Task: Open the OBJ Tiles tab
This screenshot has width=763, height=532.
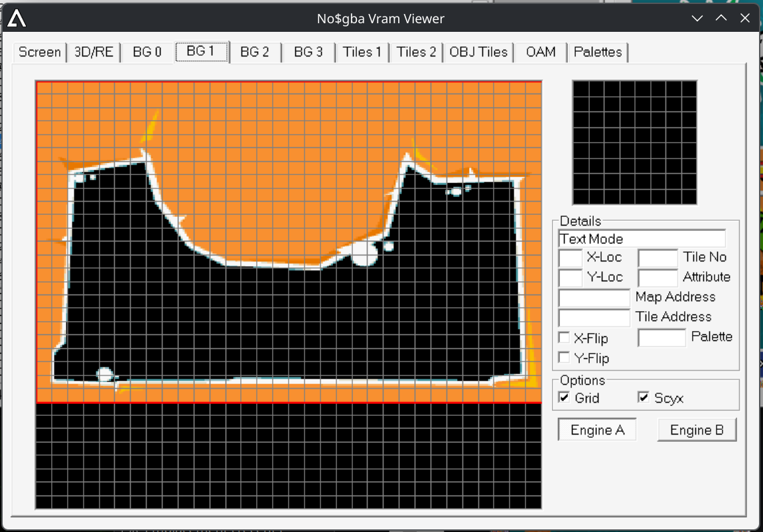Action: pos(478,52)
